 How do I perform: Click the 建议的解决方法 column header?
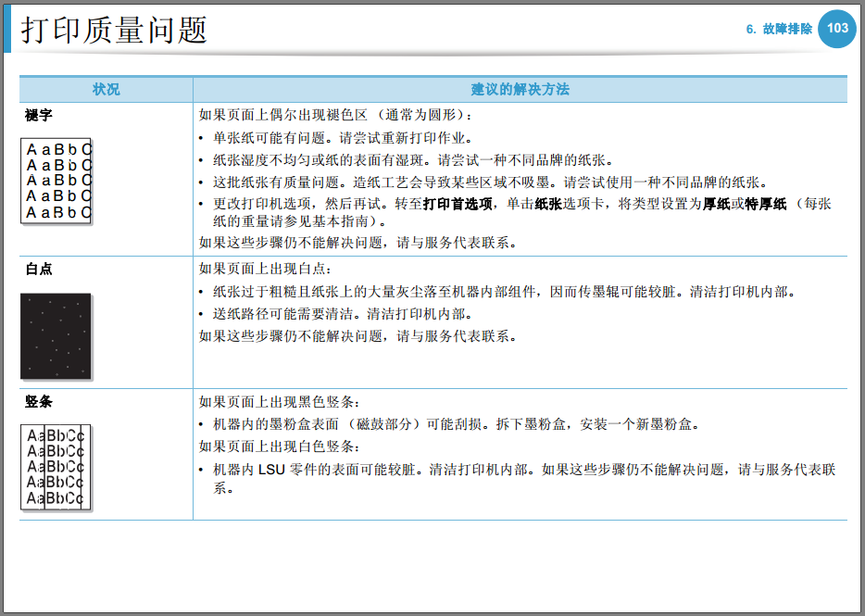coord(520,90)
